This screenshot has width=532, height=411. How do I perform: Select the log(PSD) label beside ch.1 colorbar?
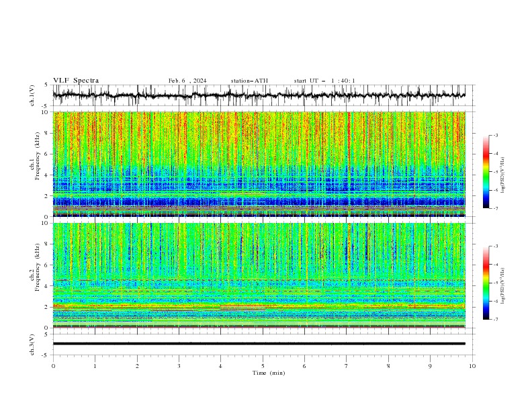(502, 175)
